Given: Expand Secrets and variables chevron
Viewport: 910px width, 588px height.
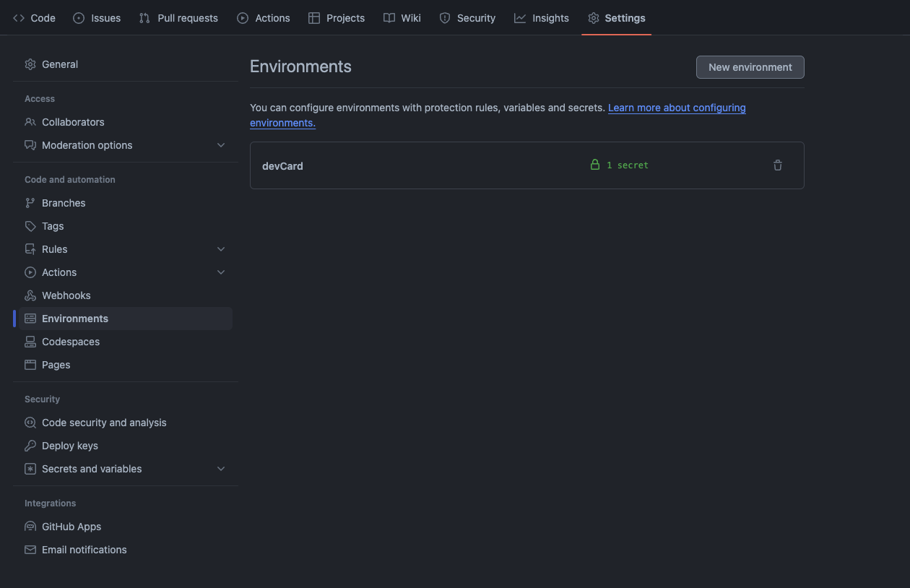Looking at the screenshot, I should pyautogui.click(x=221, y=469).
